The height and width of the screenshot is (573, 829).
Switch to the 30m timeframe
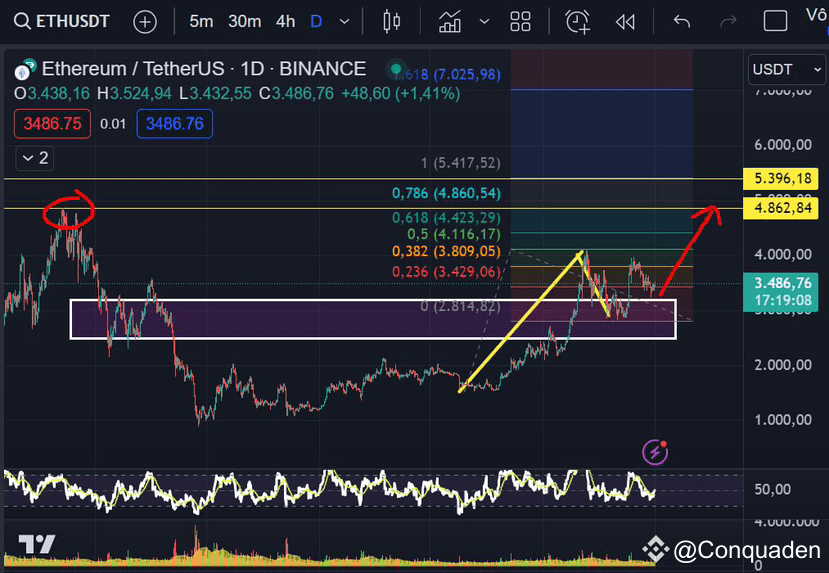click(244, 22)
